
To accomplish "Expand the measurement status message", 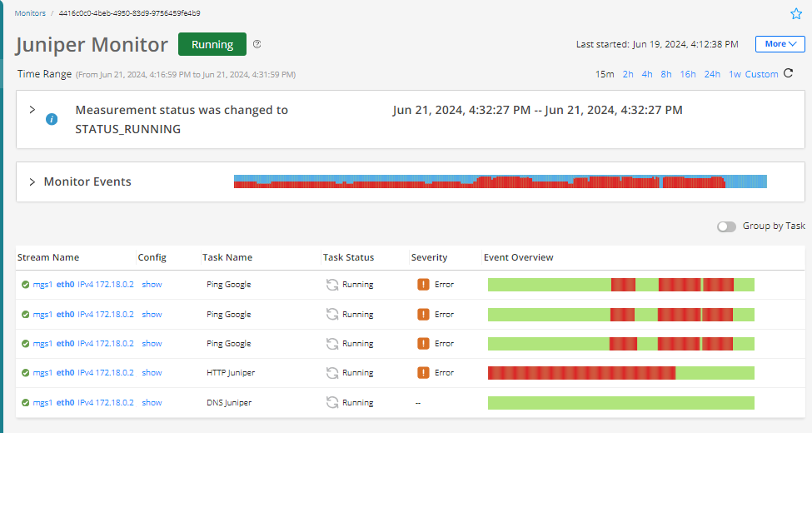I will tap(32, 110).
